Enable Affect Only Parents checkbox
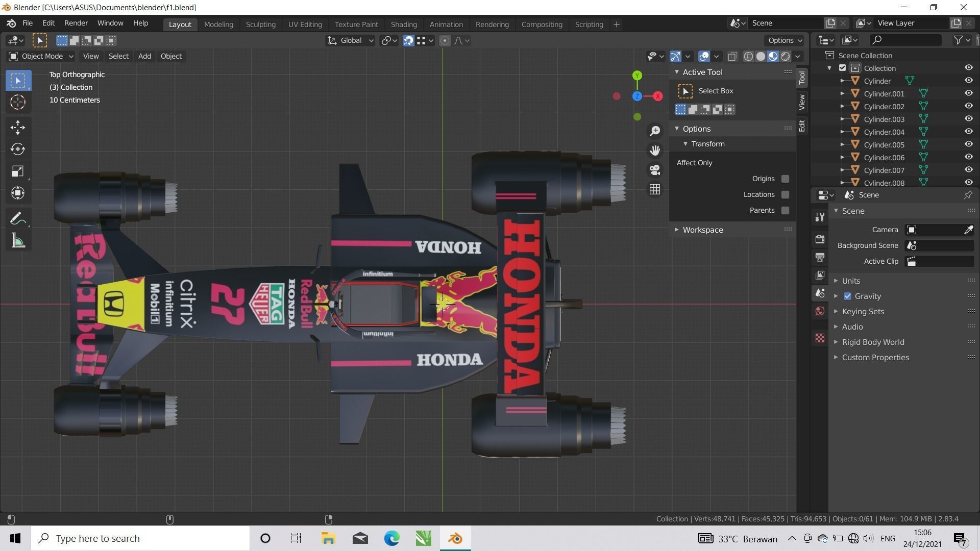 (x=785, y=211)
